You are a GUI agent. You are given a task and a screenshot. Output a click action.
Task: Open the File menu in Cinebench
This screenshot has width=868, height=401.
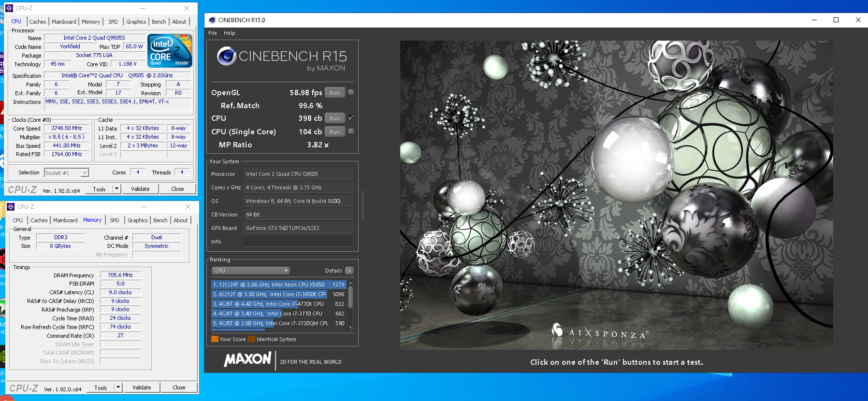pyautogui.click(x=213, y=33)
